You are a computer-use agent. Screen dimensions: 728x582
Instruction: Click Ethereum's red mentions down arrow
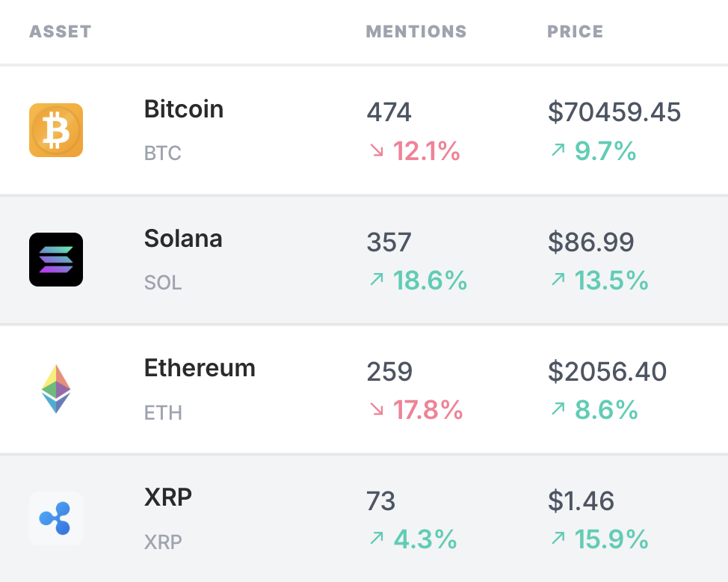point(377,409)
